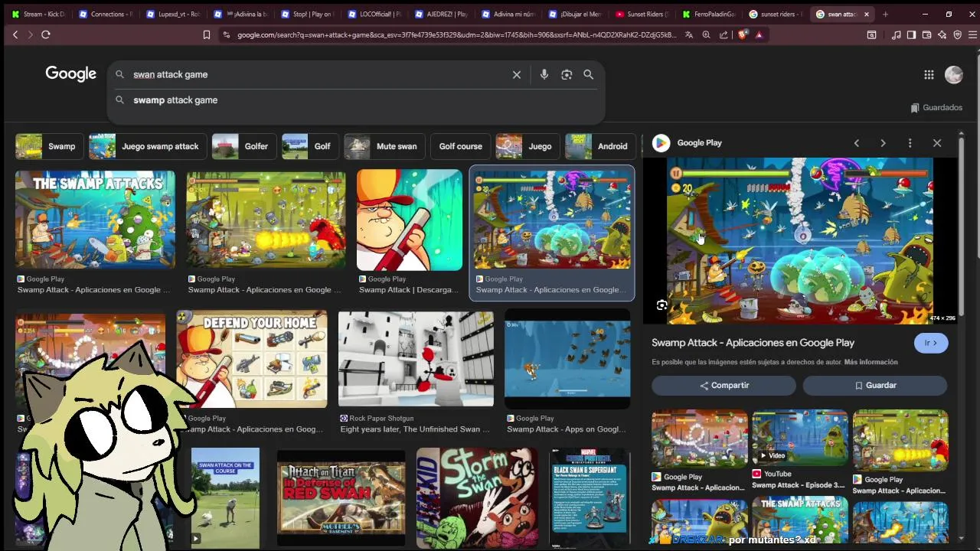980x551 pixels.
Task: Open the Leo AI sparkle icon
Action: click(942, 34)
